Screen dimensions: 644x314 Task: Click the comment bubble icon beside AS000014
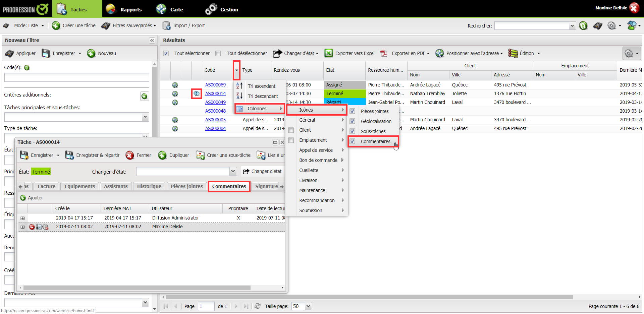[197, 93]
